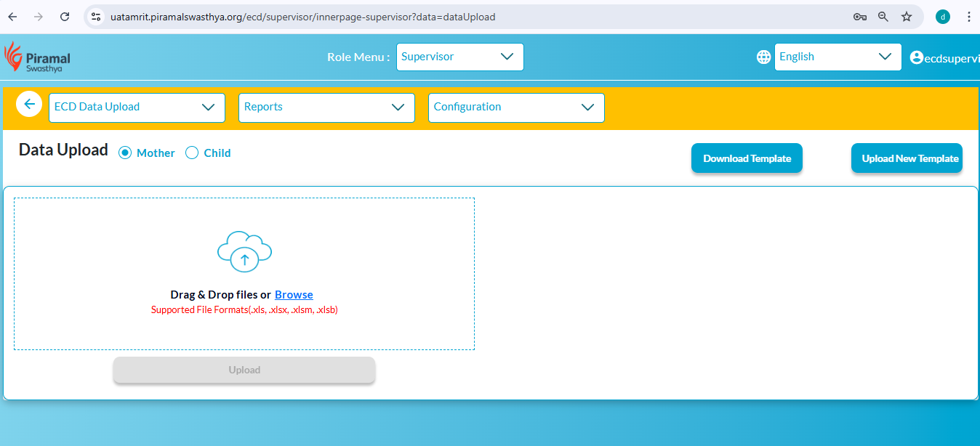The height and width of the screenshot is (446, 980).
Task: Expand the Role Menu Supervisor dropdown
Action: (459, 57)
